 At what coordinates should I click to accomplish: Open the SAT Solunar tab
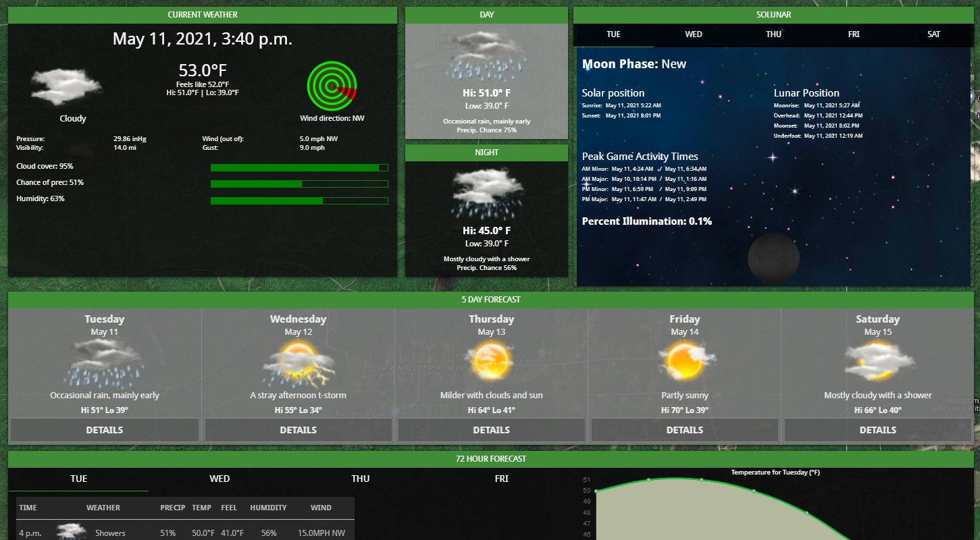click(x=933, y=34)
